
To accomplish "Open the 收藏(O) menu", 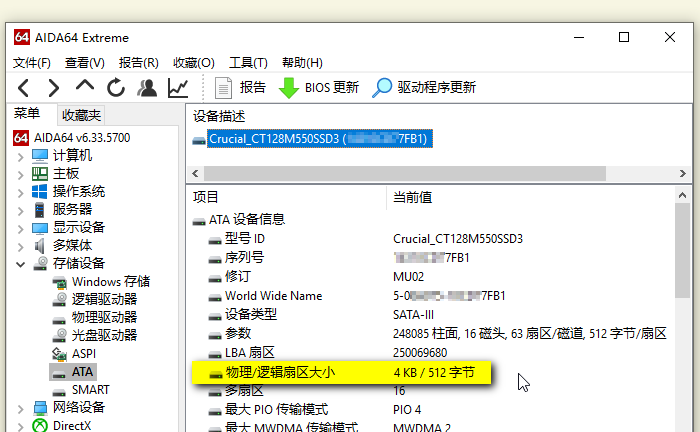I will pyautogui.click(x=194, y=62).
